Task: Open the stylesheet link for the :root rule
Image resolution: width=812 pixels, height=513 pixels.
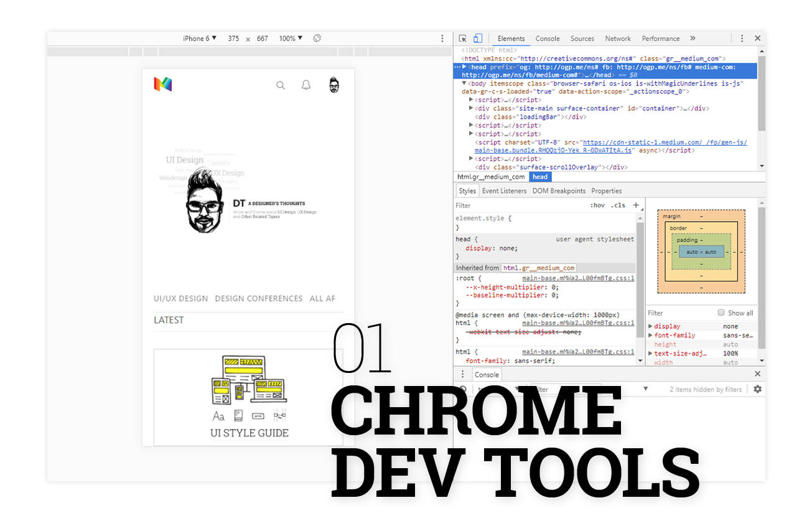Action: [578, 278]
